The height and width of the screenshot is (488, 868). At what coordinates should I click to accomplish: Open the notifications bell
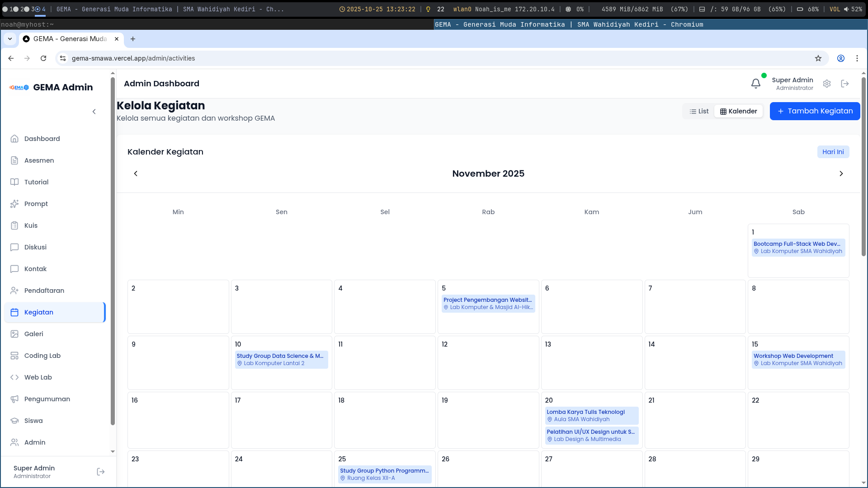[755, 84]
